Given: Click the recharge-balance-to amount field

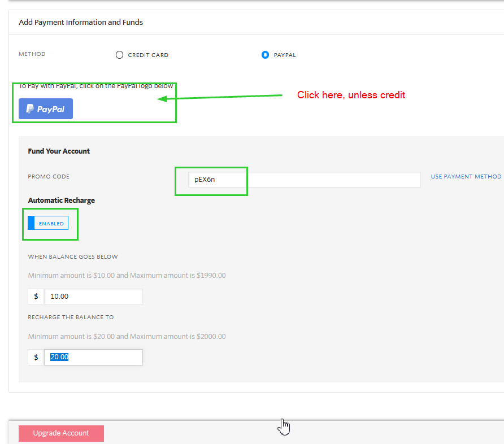Looking at the screenshot, I should (93, 357).
